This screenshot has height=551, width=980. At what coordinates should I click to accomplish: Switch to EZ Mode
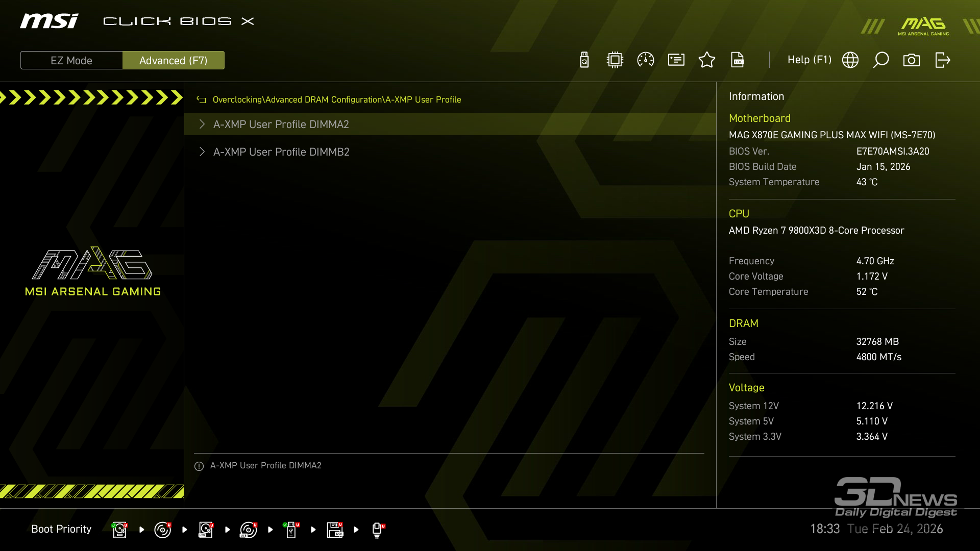point(71,60)
